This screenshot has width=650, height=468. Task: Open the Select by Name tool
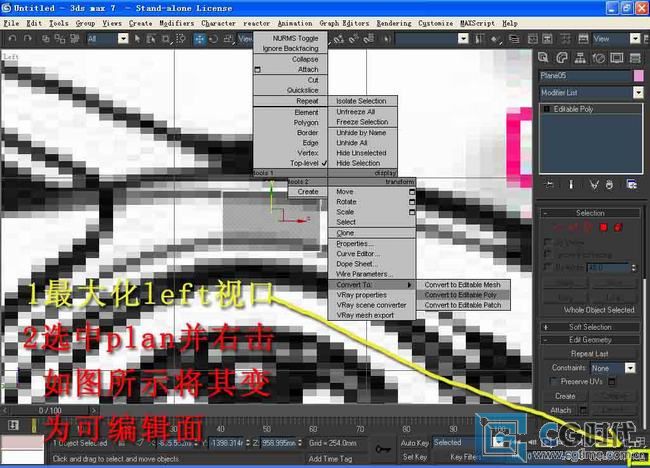coord(151,39)
